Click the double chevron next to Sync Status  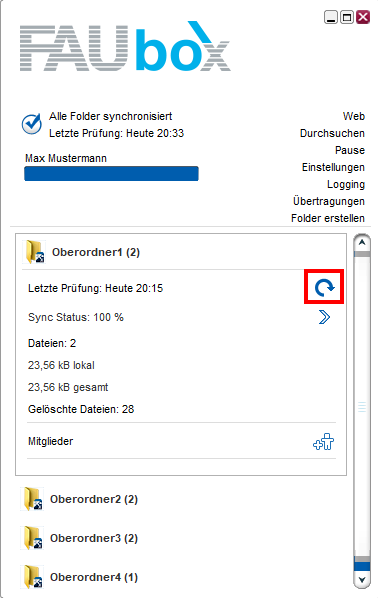(x=324, y=317)
